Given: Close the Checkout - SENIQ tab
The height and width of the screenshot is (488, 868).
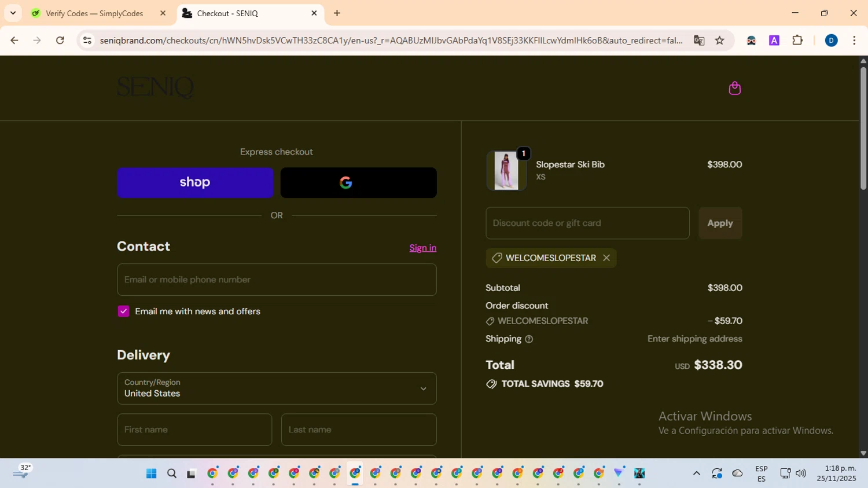Looking at the screenshot, I should (x=314, y=13).
